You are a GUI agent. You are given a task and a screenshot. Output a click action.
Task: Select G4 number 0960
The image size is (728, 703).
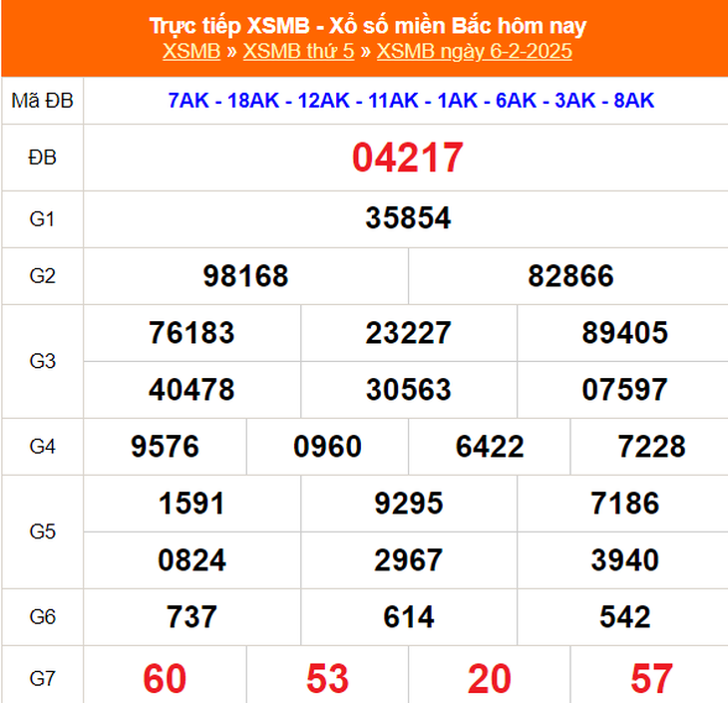[x=327, y=446]
